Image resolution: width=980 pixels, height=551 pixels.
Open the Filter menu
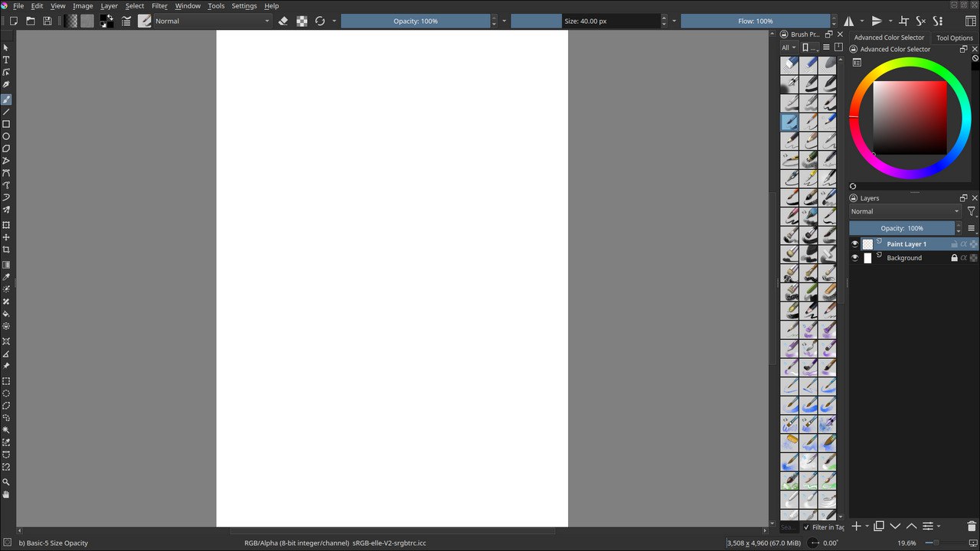coord(159,6)
